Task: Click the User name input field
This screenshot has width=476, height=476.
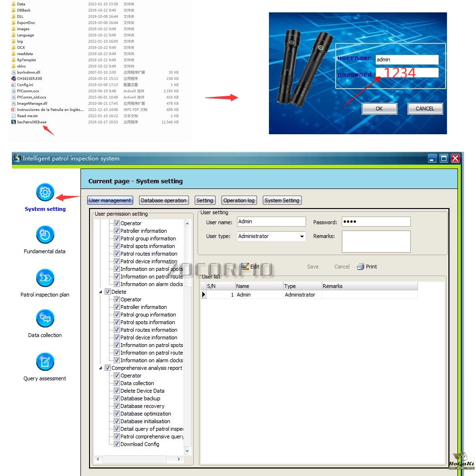Action: 271,222
